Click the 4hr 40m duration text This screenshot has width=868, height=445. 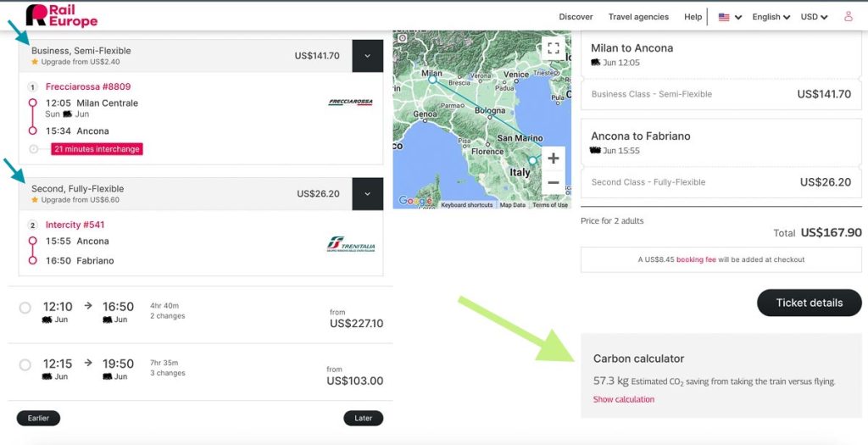click(164, 305)
